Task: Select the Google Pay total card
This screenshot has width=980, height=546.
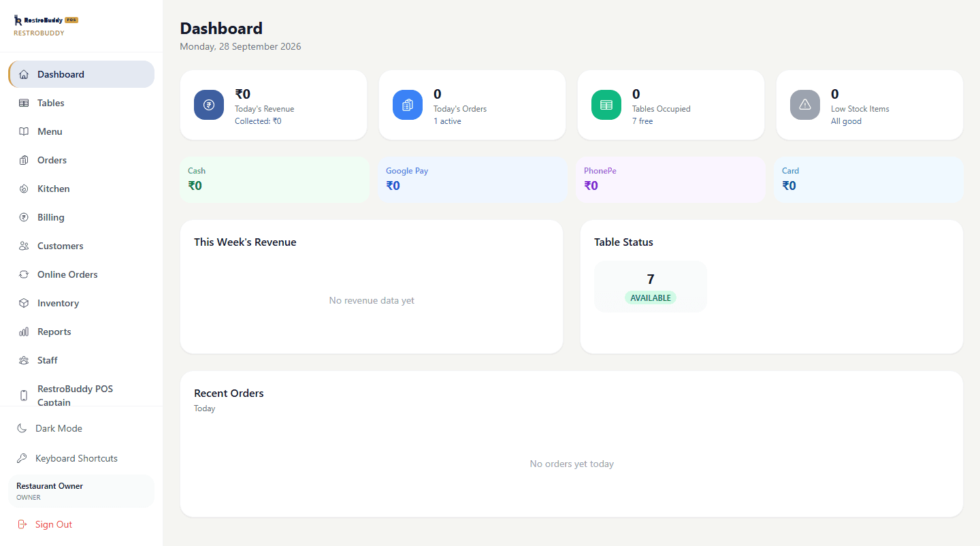Action: (472, 179)
